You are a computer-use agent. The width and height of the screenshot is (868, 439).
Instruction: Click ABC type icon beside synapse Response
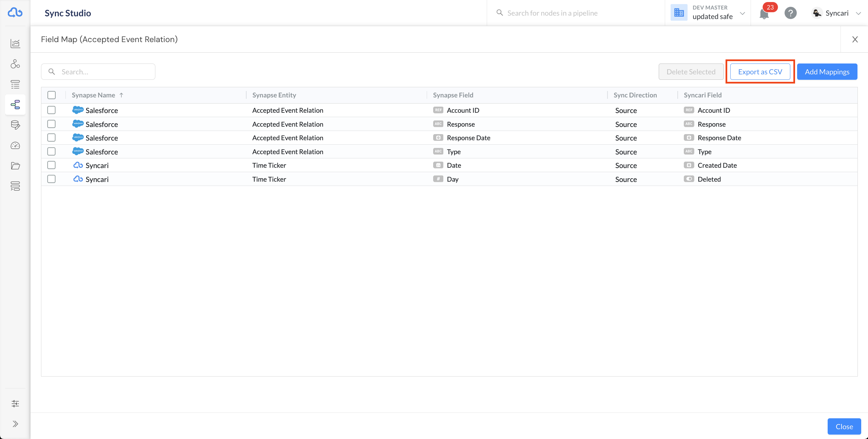coord(438,124)
